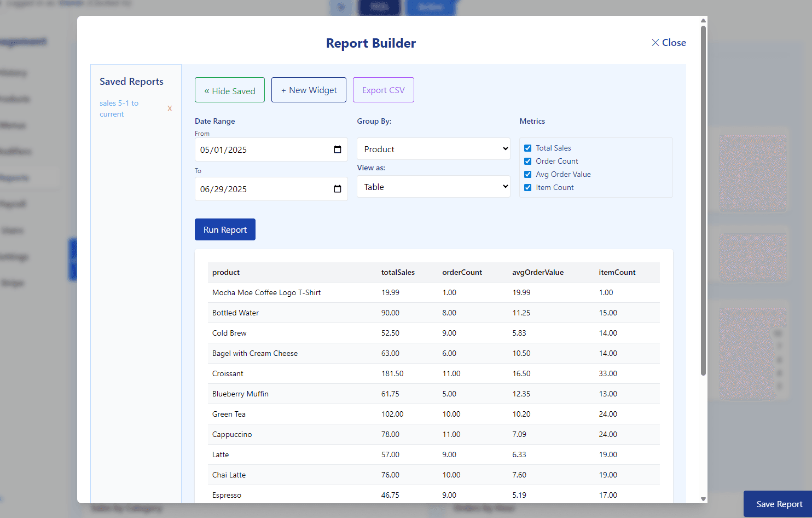812x518 pixels.
Task: Click the scrollbar up arrow
Action: pyautogui.click(x=703, y=21)
